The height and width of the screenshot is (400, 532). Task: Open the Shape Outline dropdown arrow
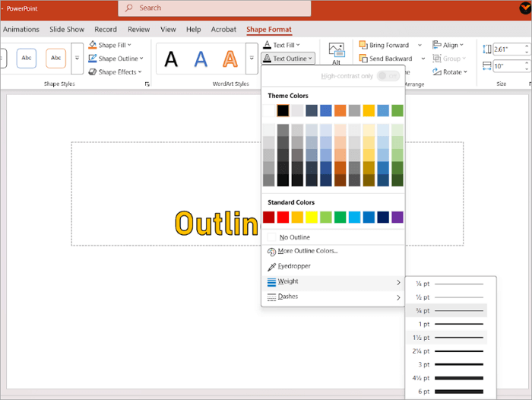(x=141, y=59)
